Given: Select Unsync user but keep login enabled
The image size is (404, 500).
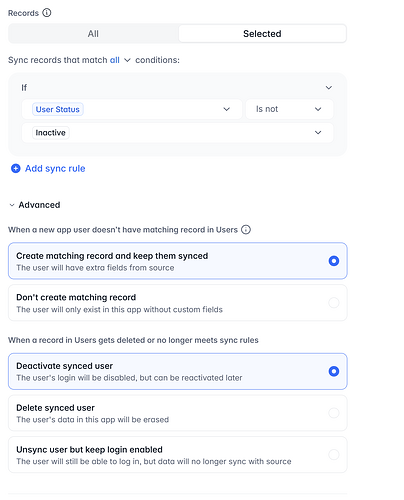Looking at the screenshot, I should 178,455.
